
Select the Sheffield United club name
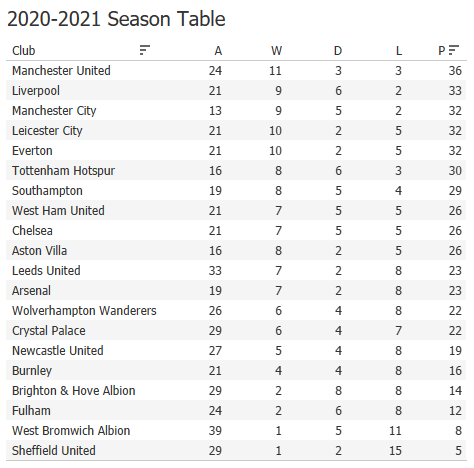[x=54, y=451]
